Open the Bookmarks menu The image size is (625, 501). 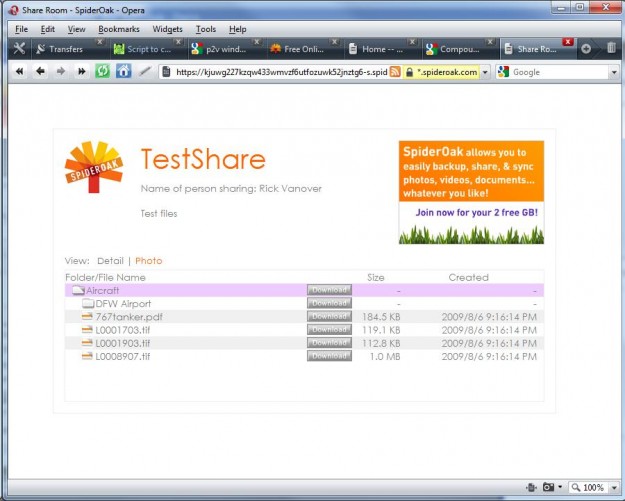click(x=119, y=29)
